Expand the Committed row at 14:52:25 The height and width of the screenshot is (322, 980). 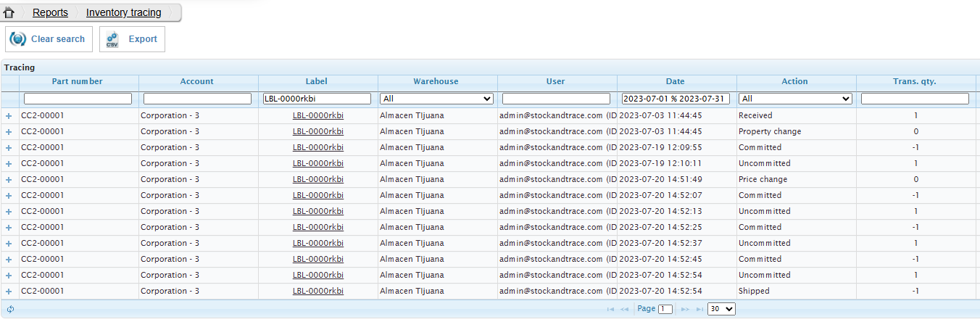pos(9,228)
